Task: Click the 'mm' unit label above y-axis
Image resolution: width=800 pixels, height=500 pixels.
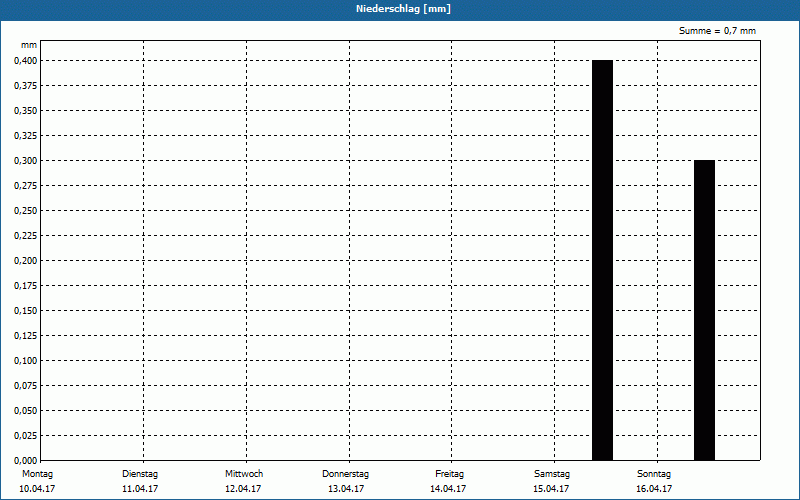Action: click(x=29, y=45)
